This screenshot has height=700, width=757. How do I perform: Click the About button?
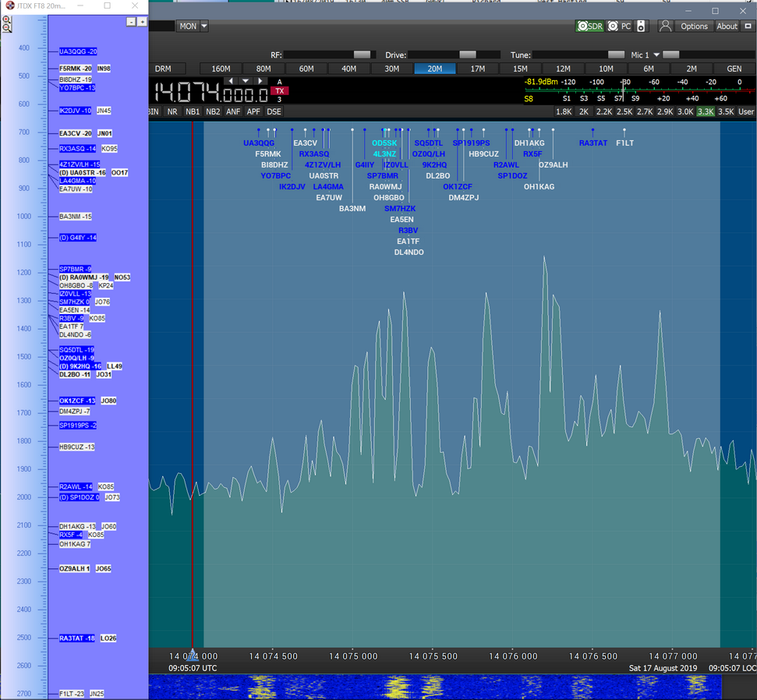click(x=727, y=26)
